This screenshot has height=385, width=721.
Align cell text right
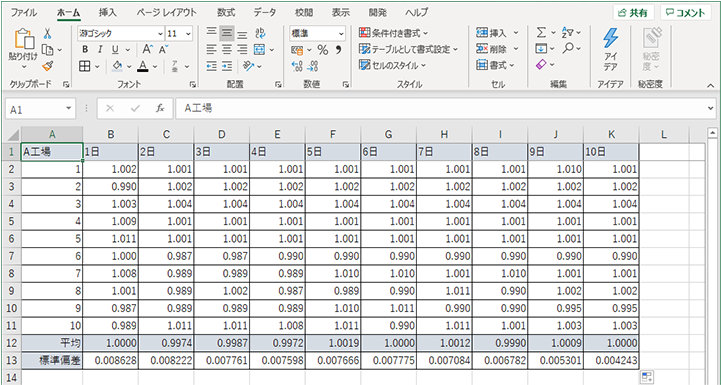click(x=242, y=49)
